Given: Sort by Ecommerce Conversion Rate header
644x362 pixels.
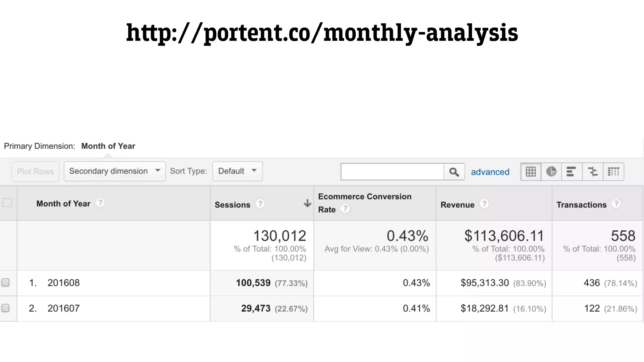Looking at the screenshot, I should coord(365,203).
